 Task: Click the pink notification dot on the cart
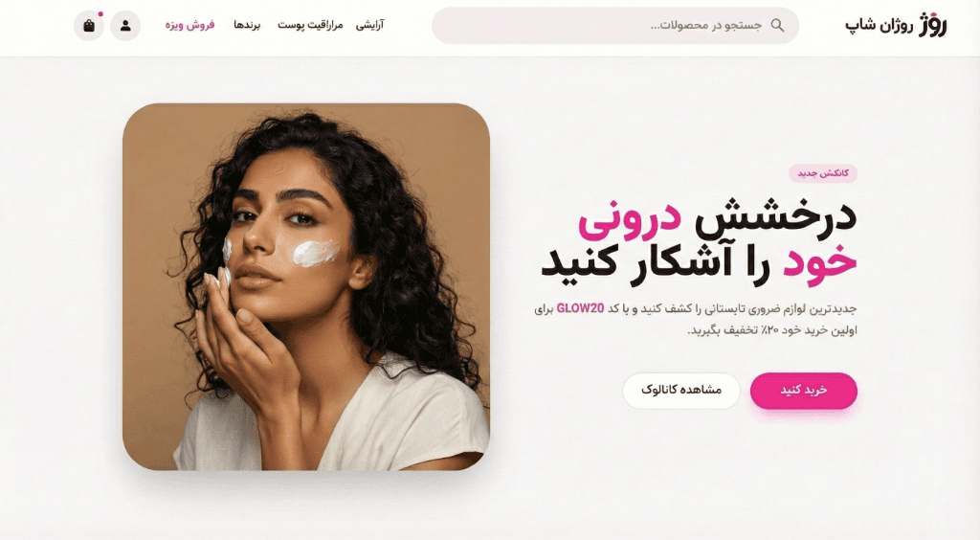pos(100,13)
